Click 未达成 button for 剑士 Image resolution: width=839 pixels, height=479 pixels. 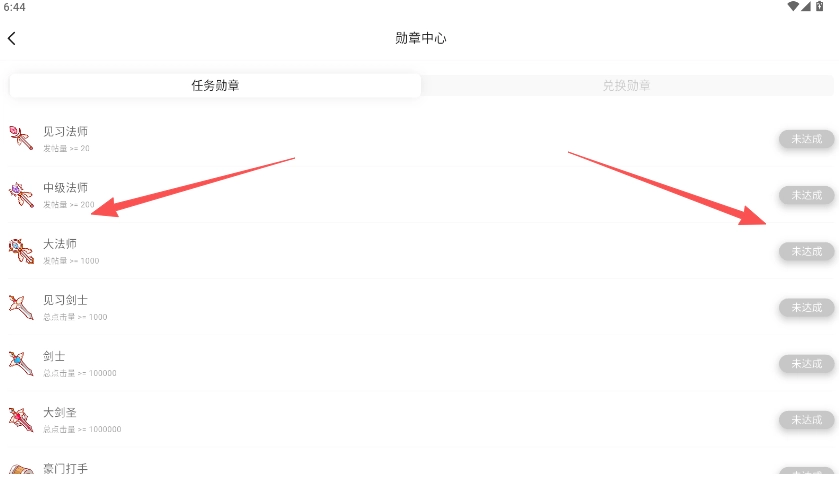click(806, 364)
